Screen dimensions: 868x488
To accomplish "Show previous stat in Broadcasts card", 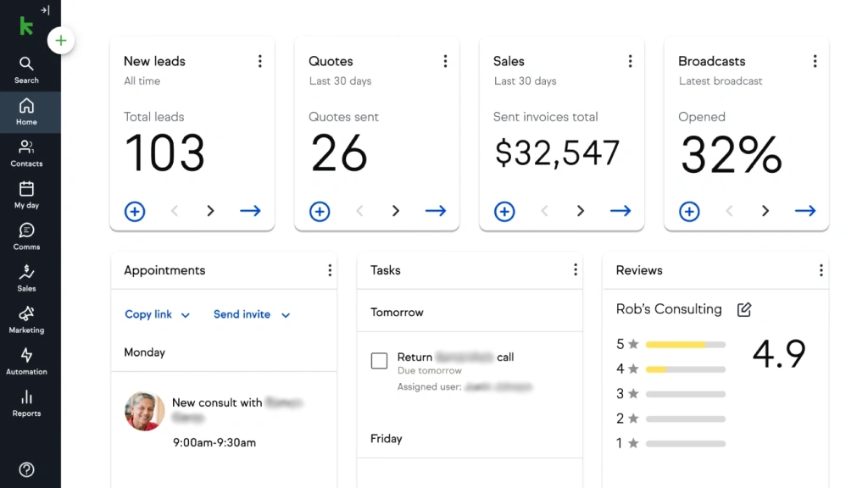I will [x=729, y=211].
